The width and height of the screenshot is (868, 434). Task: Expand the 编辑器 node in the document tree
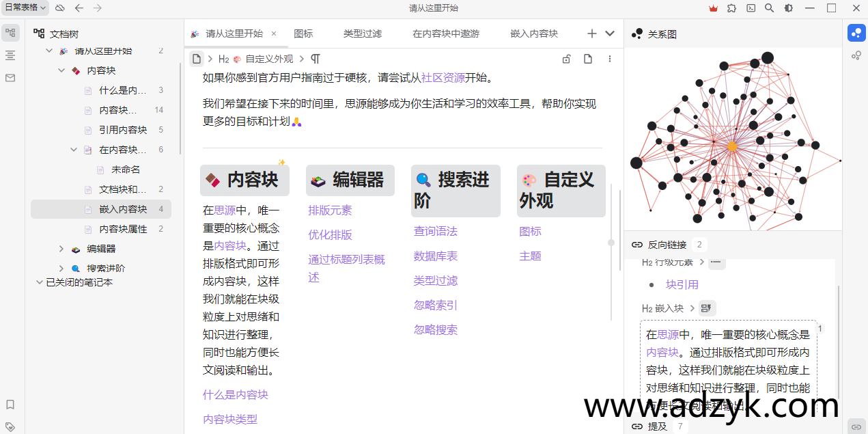tap(61, 249)
